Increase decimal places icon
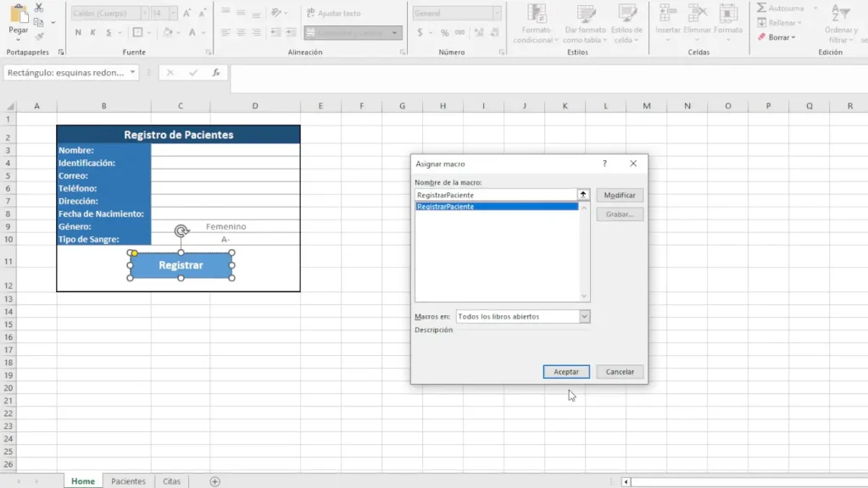This screenshot has width=868, height=488. coord(479,33)
